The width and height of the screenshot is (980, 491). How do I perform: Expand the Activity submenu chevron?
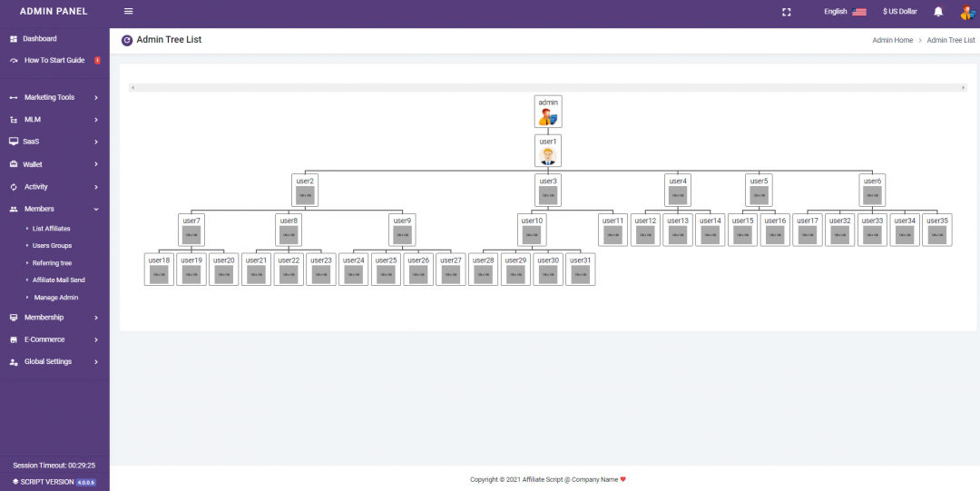tap(96, 187)
